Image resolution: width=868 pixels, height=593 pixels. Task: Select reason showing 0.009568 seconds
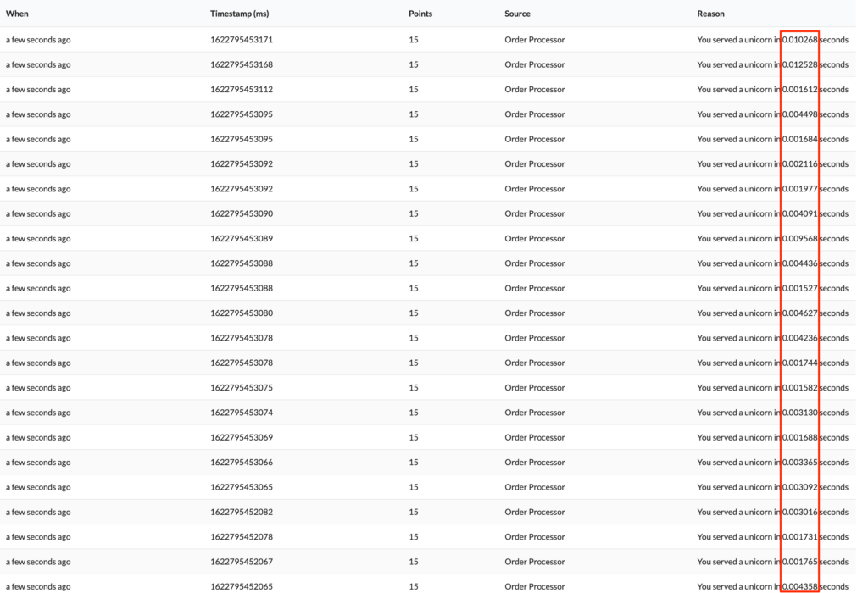coord(773,238)
